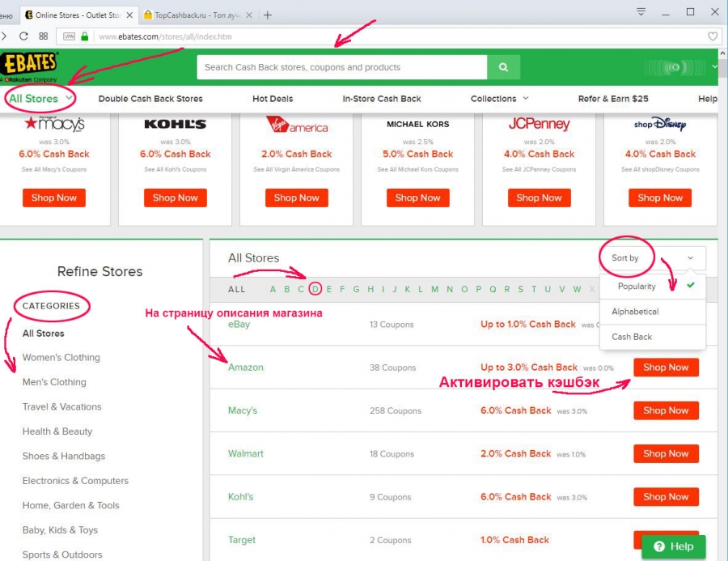The image size is (728, 561).
Task: Click Shop Now in the Kohl's row
Action: (x=666, y=497)
